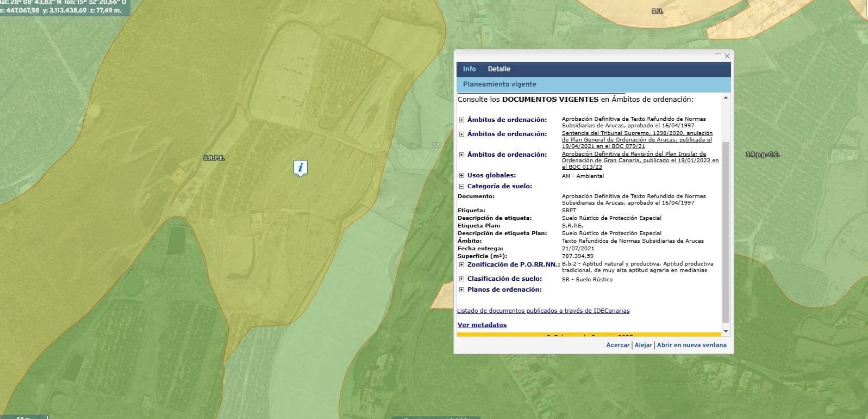
Task: Expand the Usos globales section
Action: [461, 176]
